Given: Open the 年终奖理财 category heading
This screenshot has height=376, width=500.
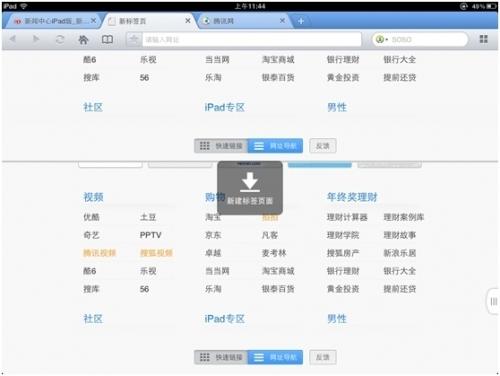Looking at the screenshot, I should [352, 197].
